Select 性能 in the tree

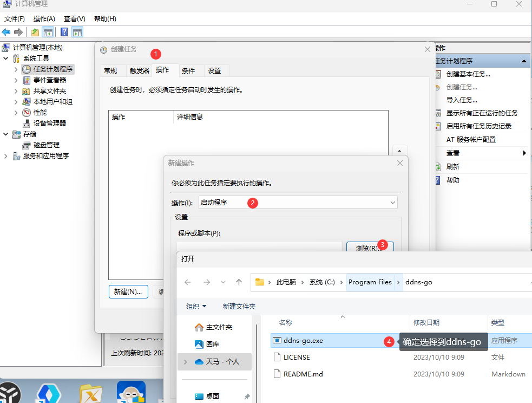coord(40,113)
